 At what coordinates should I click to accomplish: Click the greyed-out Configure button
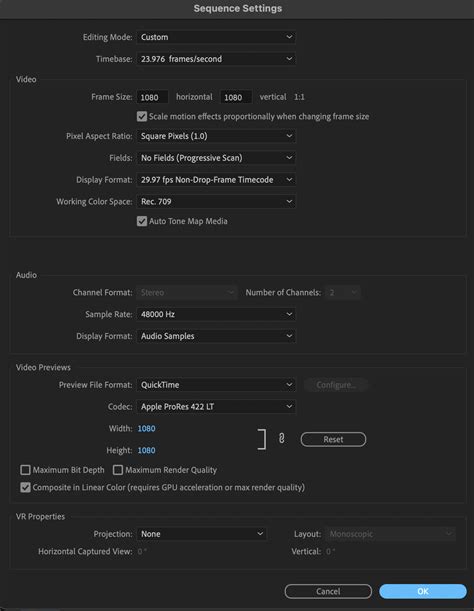336,385
